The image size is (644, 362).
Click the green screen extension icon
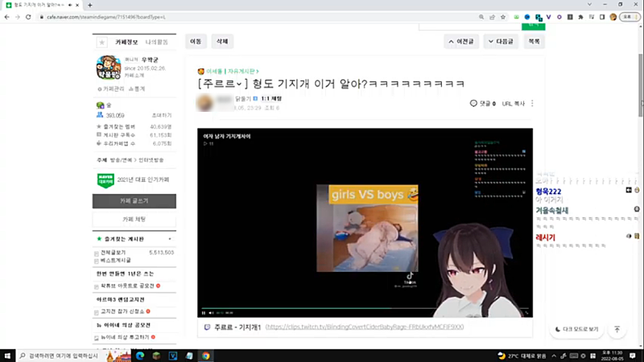517,17
